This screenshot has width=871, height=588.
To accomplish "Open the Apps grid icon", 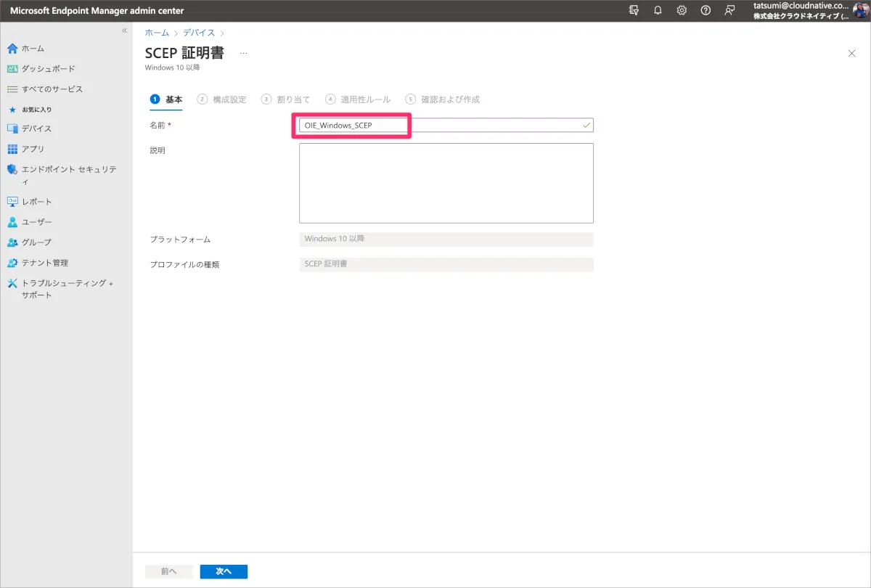I will click(12, 149).
